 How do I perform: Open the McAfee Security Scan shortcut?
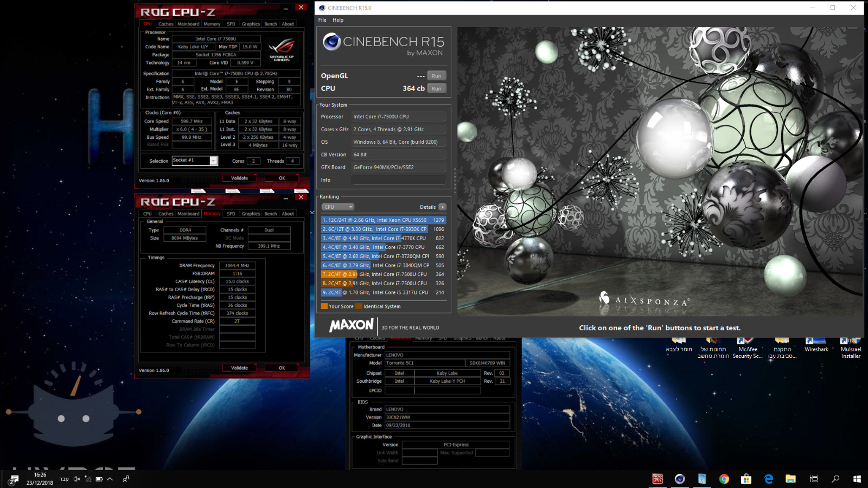[x=748, y=348]
